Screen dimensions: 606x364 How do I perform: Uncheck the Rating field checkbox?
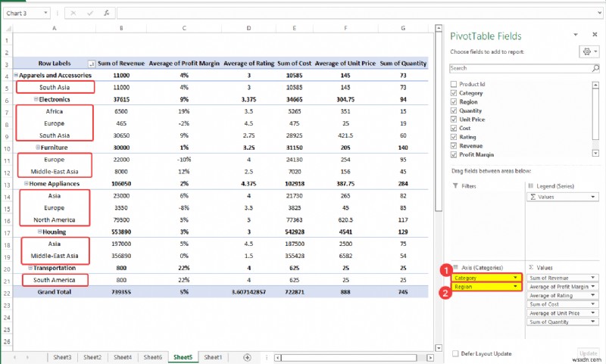click(454, 137)
